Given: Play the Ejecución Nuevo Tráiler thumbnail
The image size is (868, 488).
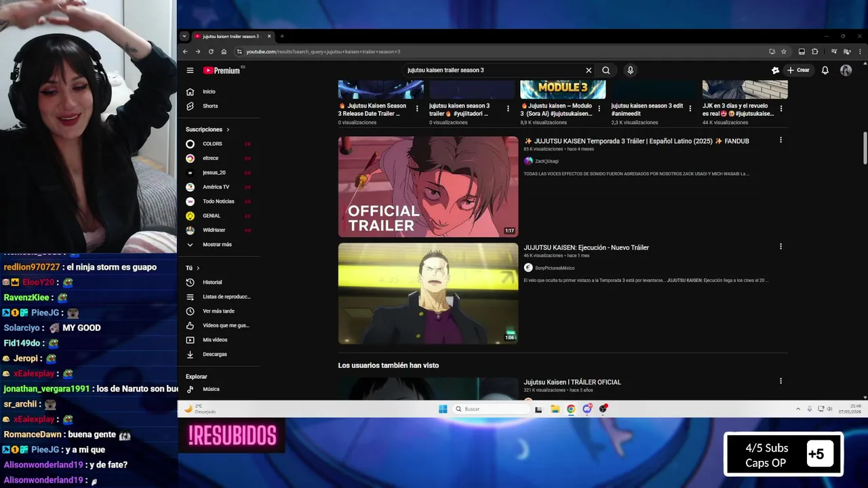Looking at the screenshot, I should click(428, 293).
